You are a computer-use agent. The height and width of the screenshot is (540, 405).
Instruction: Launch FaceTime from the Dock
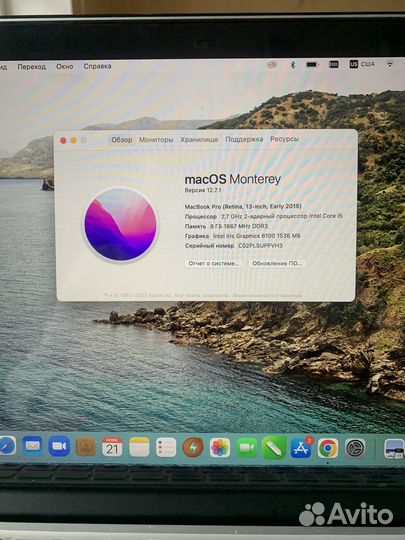(x=247, y=448)
